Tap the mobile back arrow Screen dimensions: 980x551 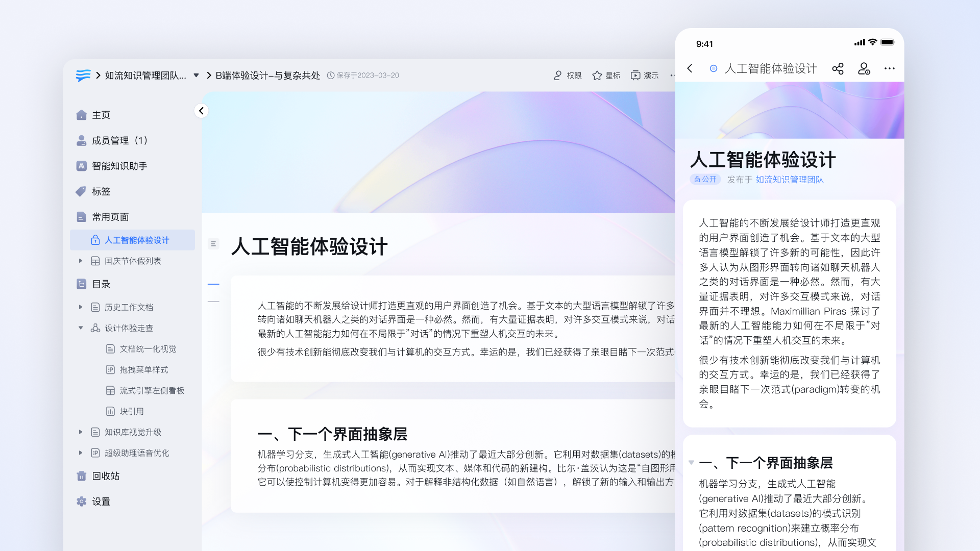click(690, 69)
